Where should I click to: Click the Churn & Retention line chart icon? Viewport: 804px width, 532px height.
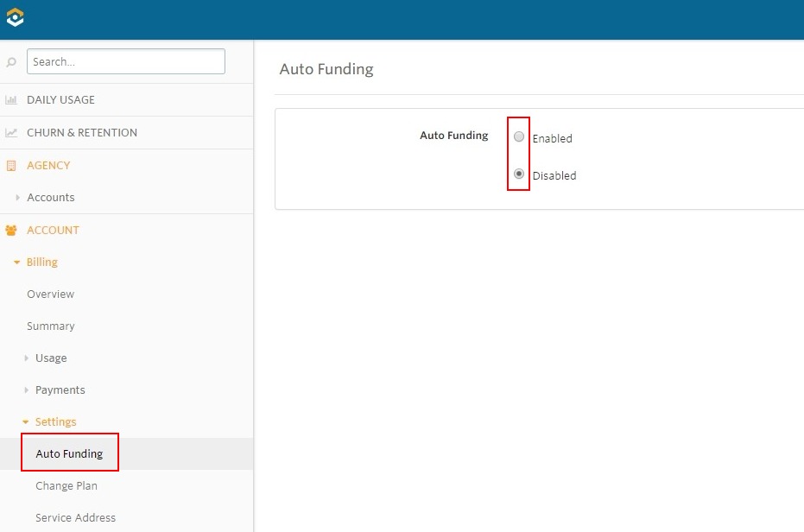pos(10,133)
